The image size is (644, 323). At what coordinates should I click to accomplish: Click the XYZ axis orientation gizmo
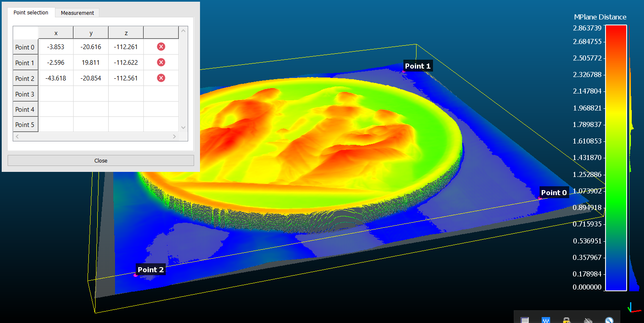click(633, 308)
